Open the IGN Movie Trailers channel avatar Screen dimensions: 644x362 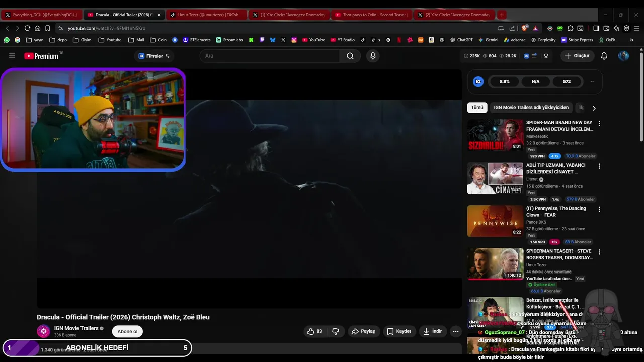[43, 331]
